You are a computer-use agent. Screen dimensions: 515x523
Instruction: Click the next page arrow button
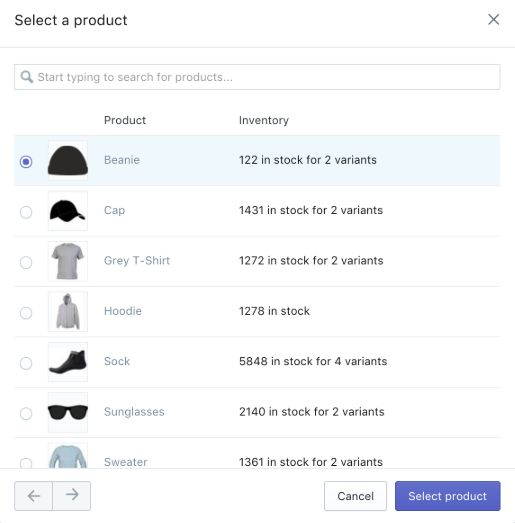pyautogui.click(x=72, y=496)
